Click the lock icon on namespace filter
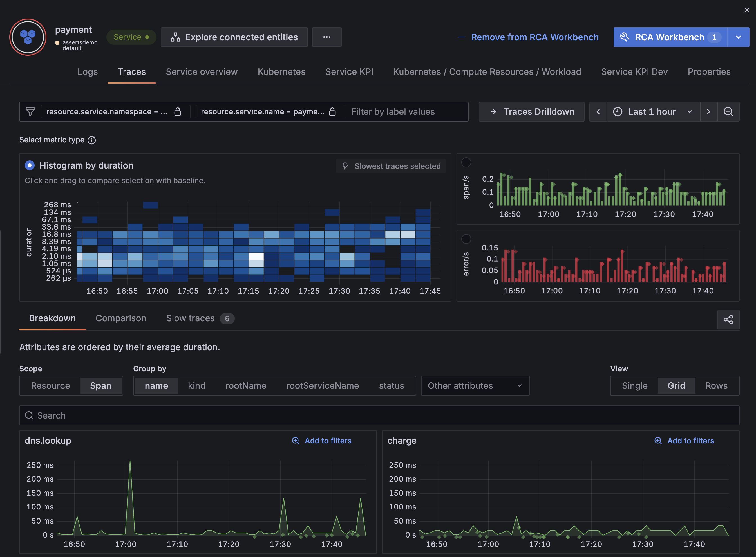Viewport: 756px width, 557px height. [178, 112]
